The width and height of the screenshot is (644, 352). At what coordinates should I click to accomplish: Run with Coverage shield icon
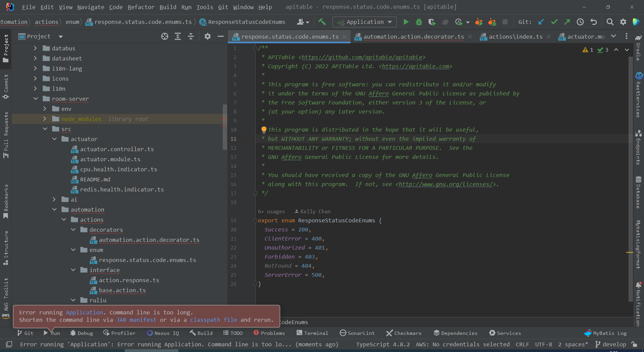click(x=432, y=22)
